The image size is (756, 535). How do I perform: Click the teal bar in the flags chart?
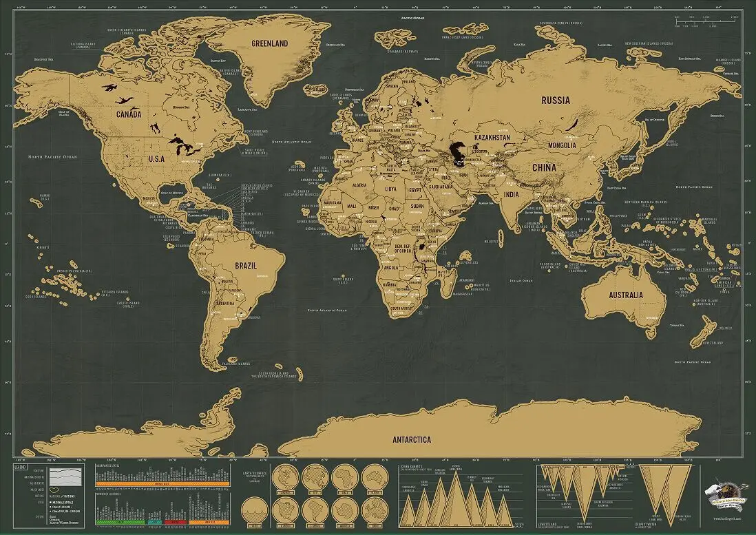pos(155,522)
